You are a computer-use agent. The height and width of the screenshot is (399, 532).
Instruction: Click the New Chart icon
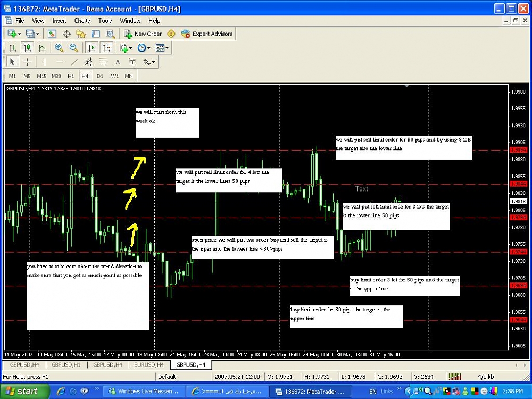(12, 34)
